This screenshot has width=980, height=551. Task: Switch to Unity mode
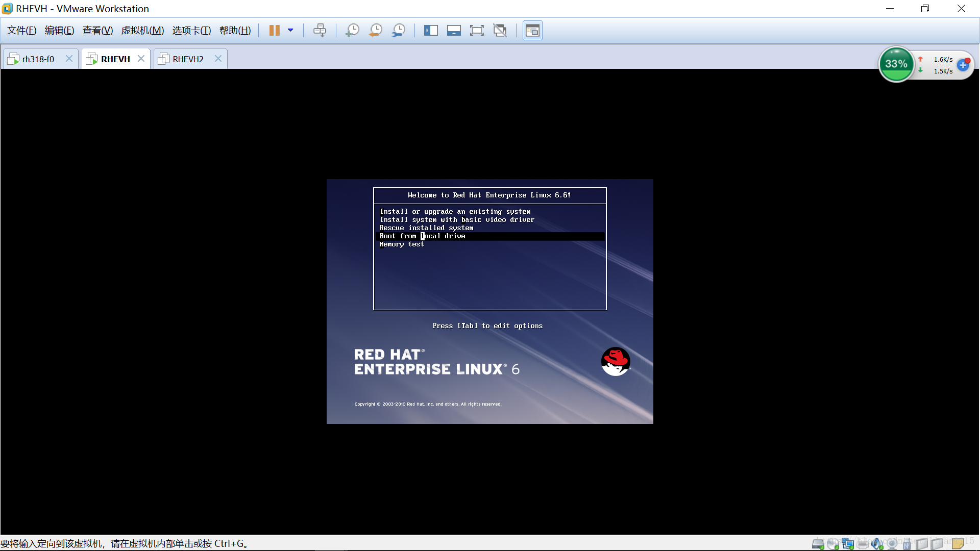pyautogui.click(x=500, y=31)
